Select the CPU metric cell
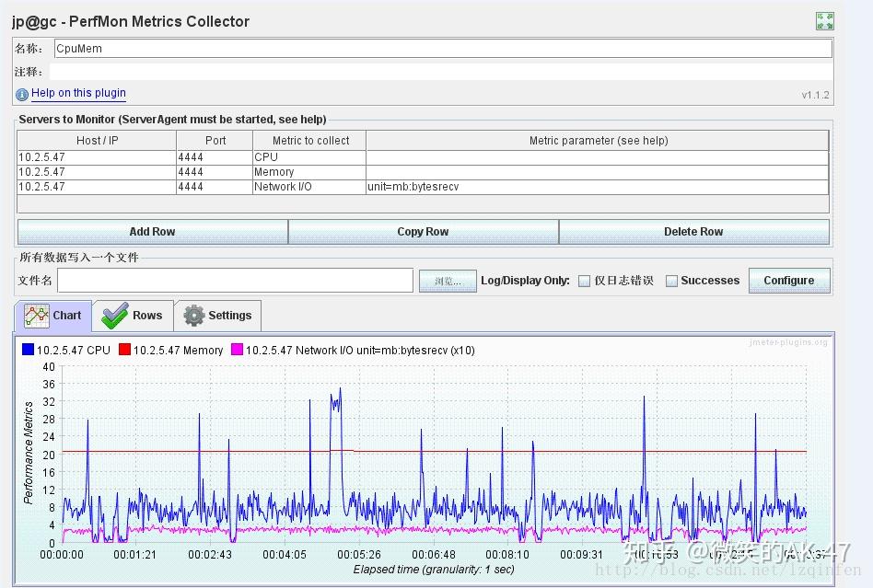Viewport: 873px width, 588px height. 309,157
